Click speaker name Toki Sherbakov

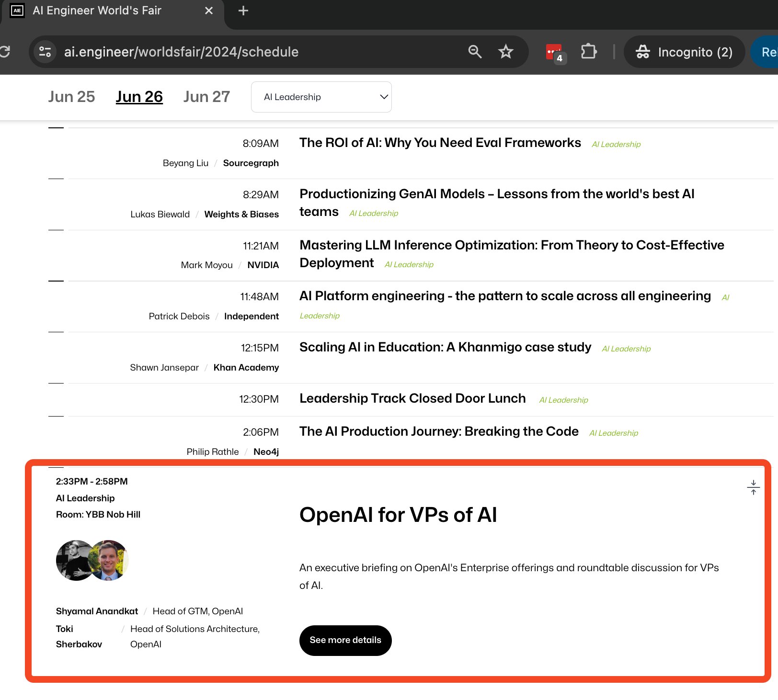(x=79, y=636)
